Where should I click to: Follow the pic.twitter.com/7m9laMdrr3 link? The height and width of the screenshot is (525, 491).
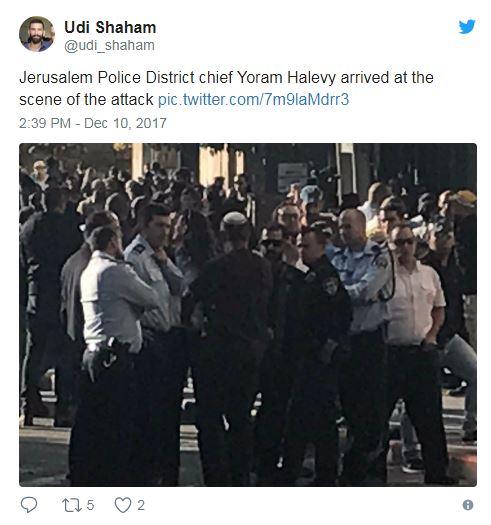click(x=253, y=99)
